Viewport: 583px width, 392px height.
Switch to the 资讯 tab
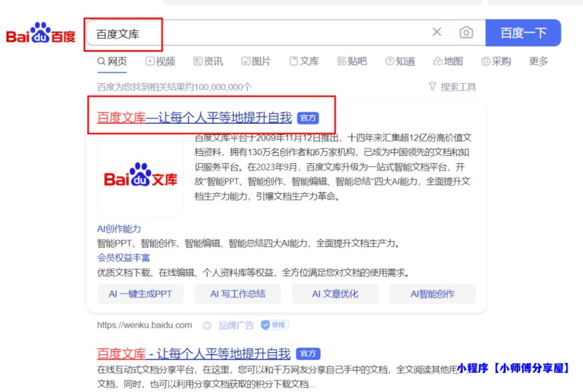[208, 61]
